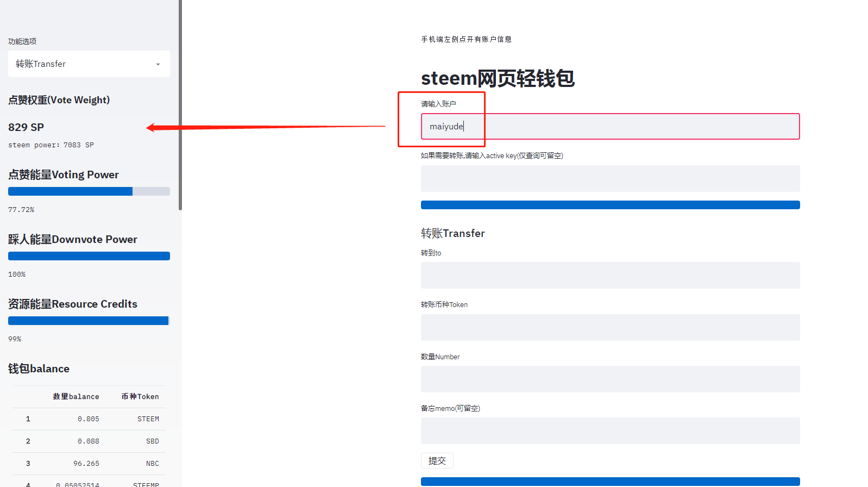Click the Resource Credits progress bar
Viewport: 868px width, 487px height.
[89, 321]
